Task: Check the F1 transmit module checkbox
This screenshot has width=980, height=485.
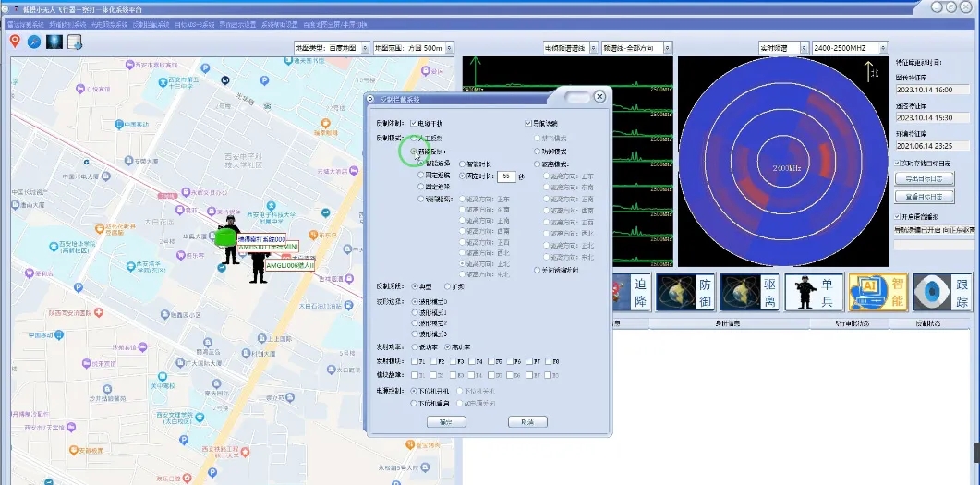Action: coord(415,361)
